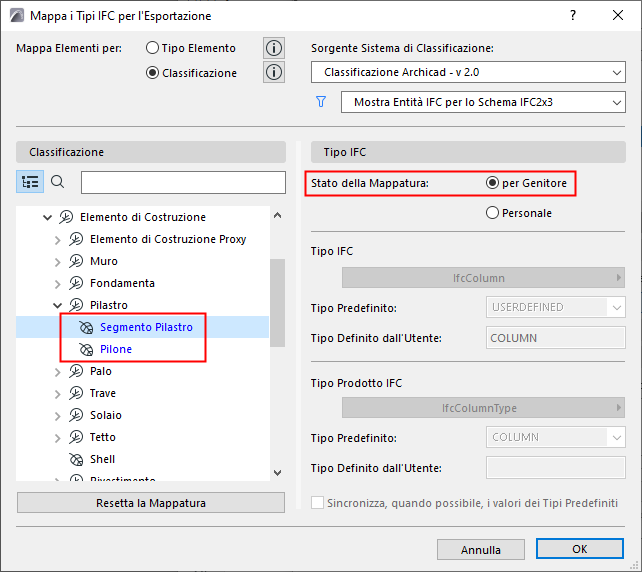Click the classification tree scrollbar down arrow
The image size is (642, 572).
click(277, 473)
